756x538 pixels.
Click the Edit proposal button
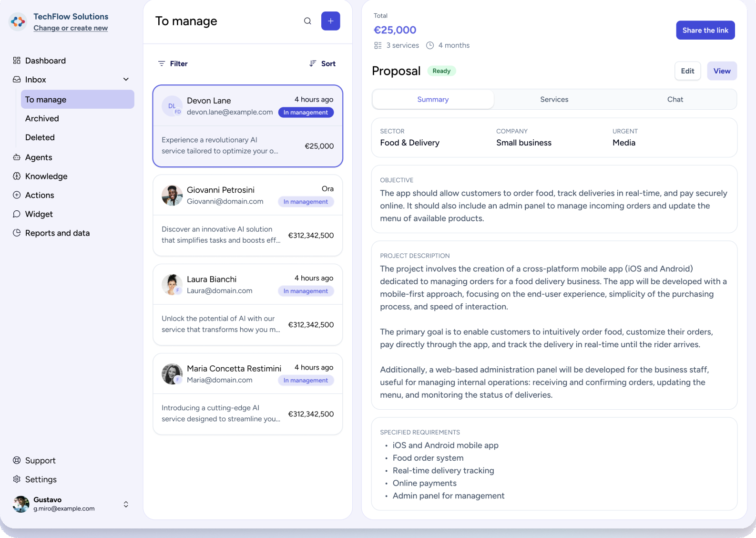(x=687, y=71)
